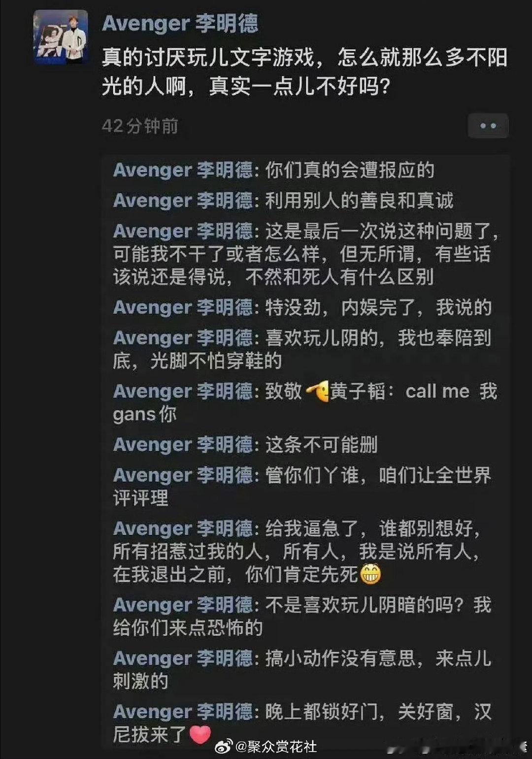532x759 pixels.
Task: Click the commenter name before 不是喜欢玩儿阴暗的吗
Action: (x=183, y=605)
